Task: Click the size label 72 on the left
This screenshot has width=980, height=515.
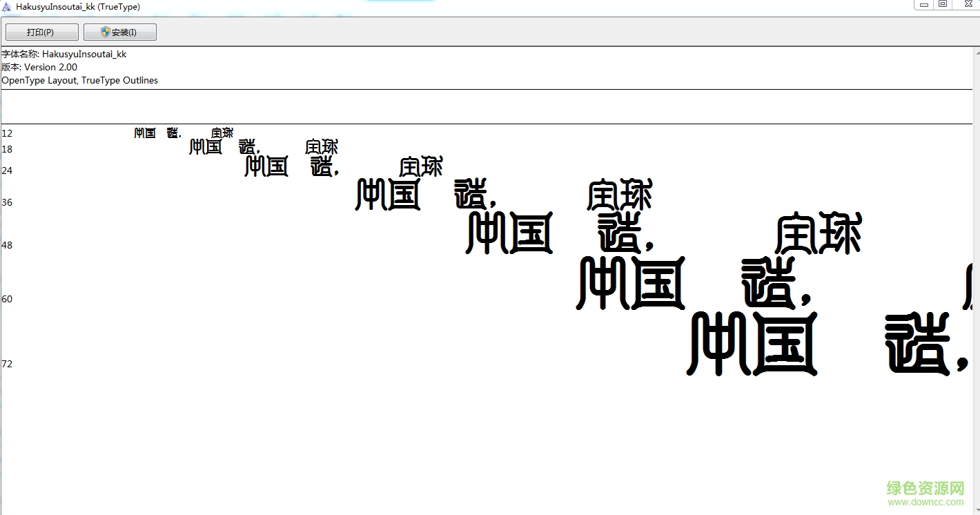Action: click(x=7, y=364)
